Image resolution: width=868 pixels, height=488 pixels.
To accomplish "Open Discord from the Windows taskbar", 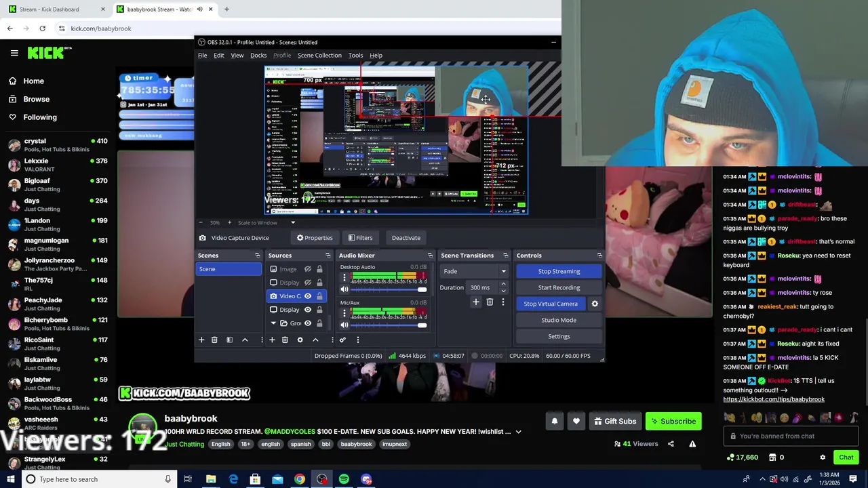I will pyautogui.click(x=366, y=479).
